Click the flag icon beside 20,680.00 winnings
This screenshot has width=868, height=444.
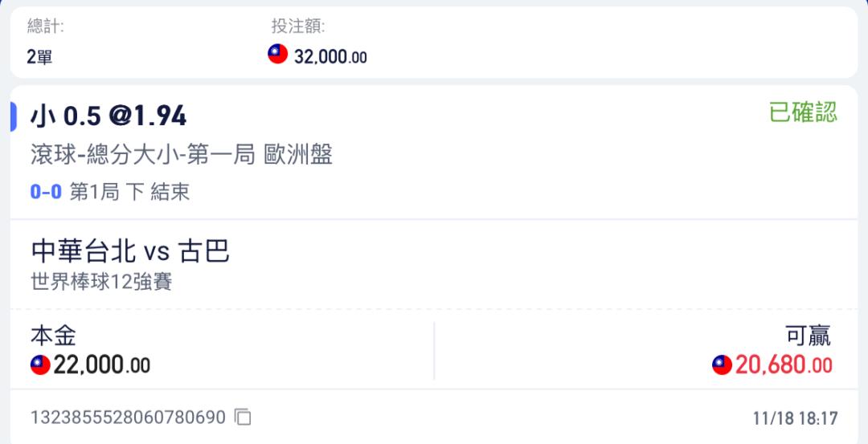click(x=722, y=365)
